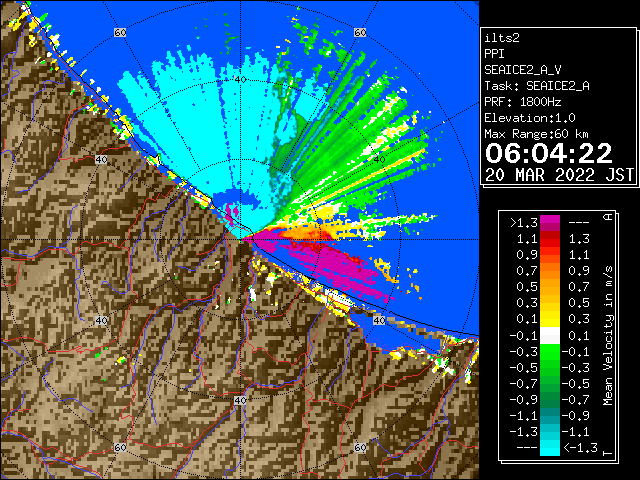The width and height of the screenshot is (640, 480).
Task: Click the "PRF: 1800Hz" value
Action: click(523, 102)
